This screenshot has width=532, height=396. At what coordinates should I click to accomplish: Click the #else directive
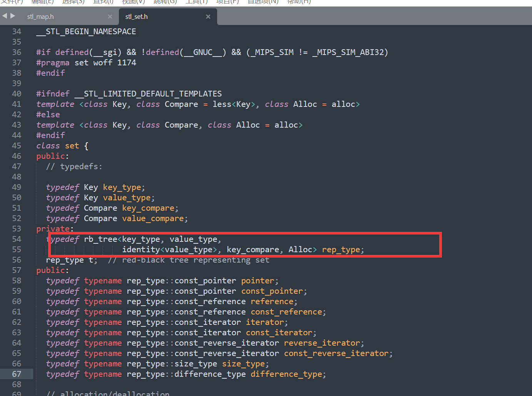pos(48,115)
